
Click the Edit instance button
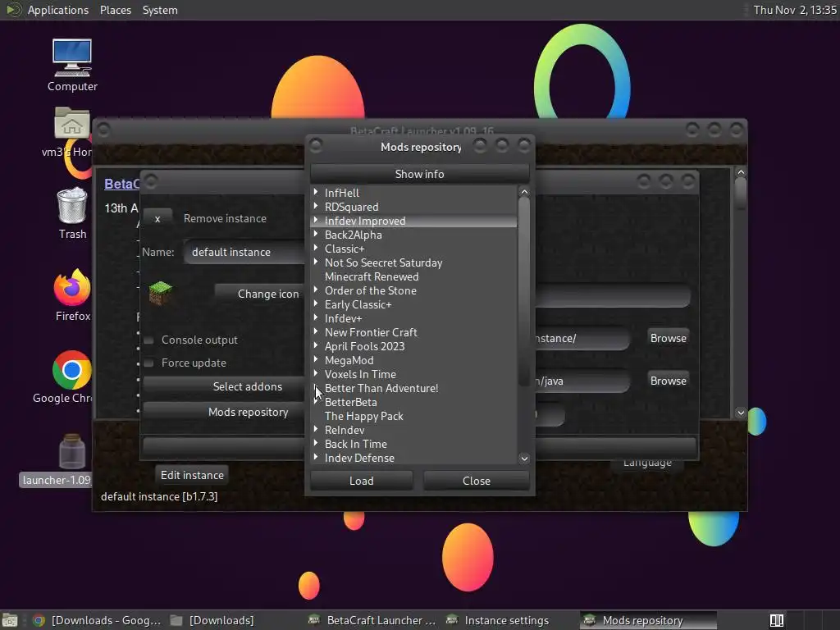[192, 475]
